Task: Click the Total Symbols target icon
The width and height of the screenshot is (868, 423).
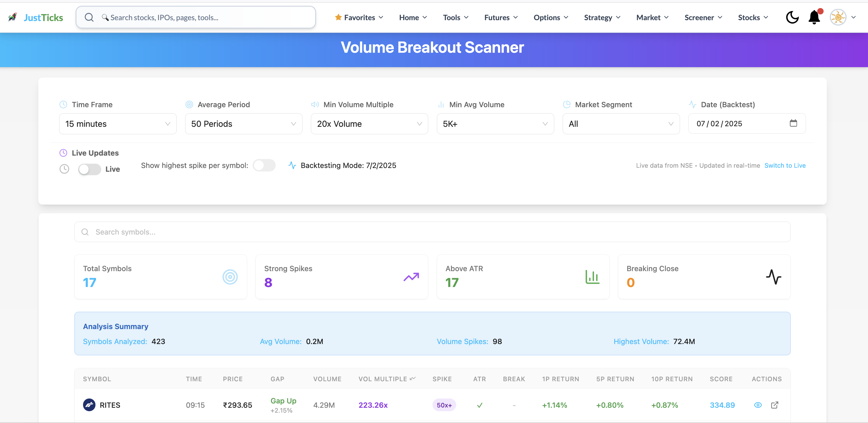Action: pos(230,277)
